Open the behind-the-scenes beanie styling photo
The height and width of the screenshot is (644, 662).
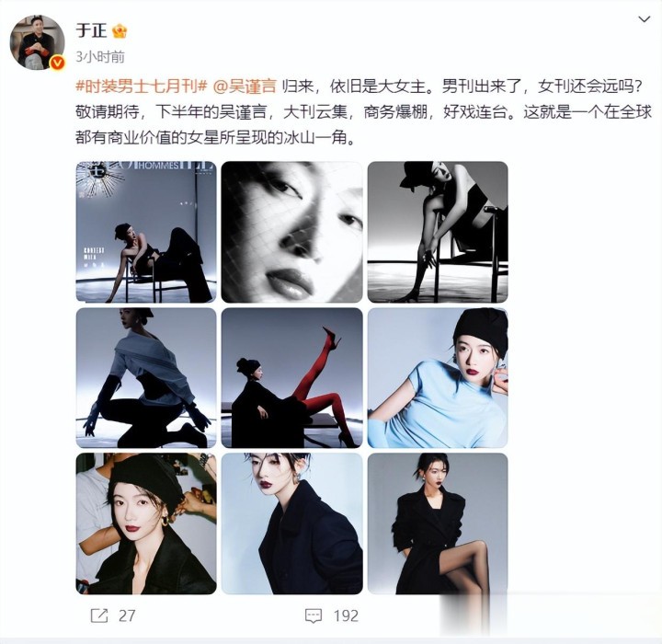tap(146, 523)
